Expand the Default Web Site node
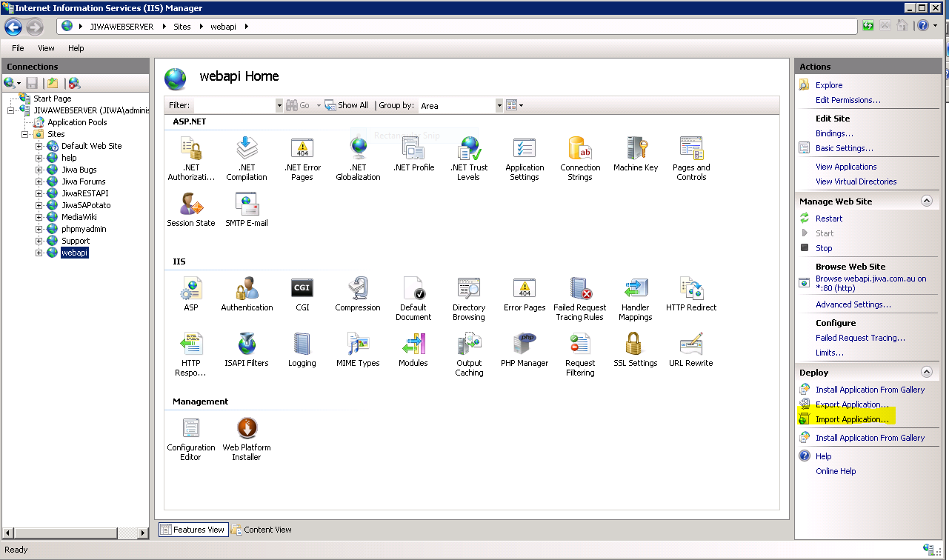Screen dimensions: 949x560 pos(39,146)
